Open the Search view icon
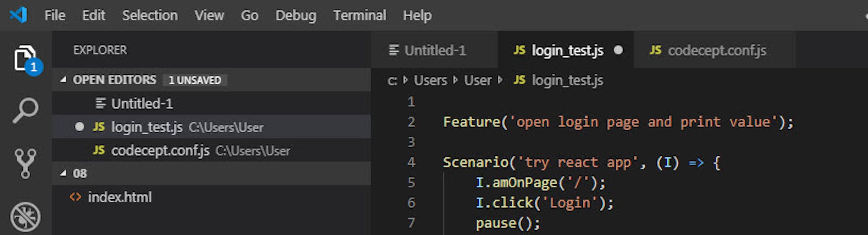Screen dimensions: 868x235 click(x=25, y=110)
